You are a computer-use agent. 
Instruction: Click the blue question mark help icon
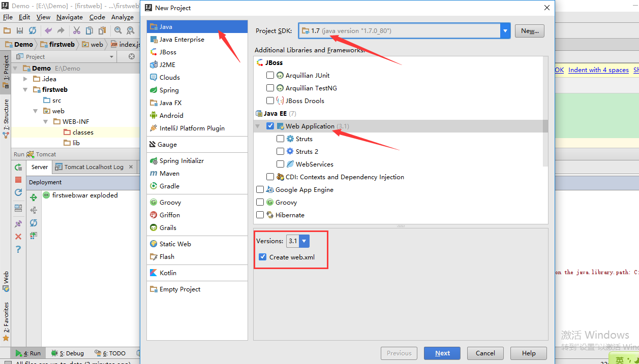click(18, 249)
